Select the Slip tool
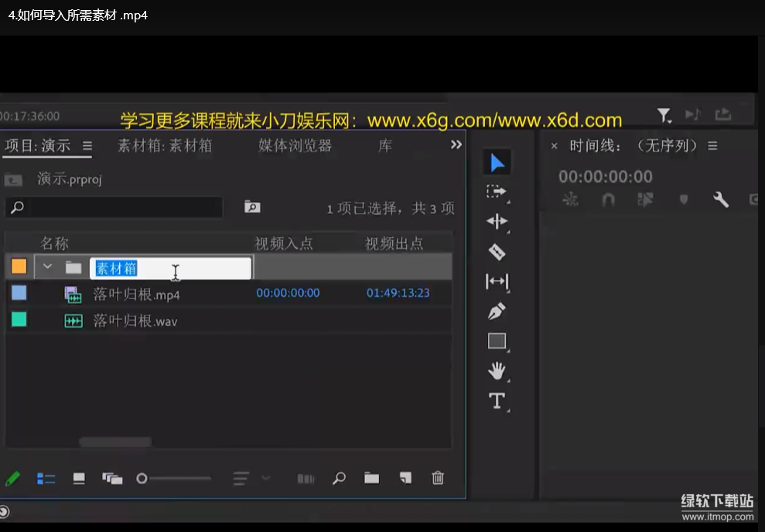The height and width of the screenshot is (532, 765). [x=497, y=281]
